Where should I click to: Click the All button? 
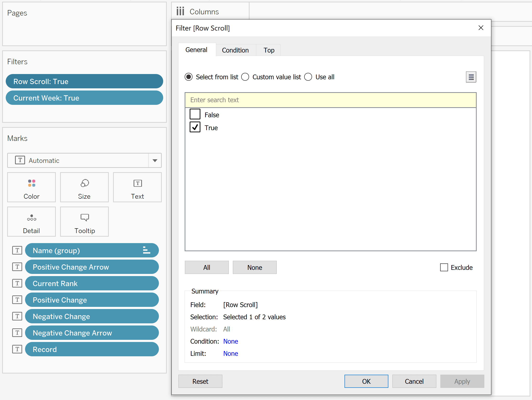[207, 267]
